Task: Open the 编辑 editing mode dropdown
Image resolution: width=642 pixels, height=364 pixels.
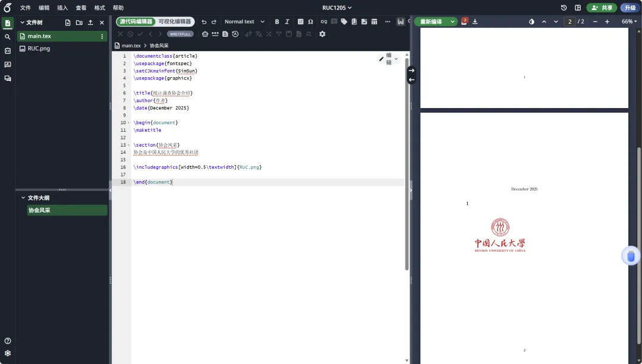Action: coord(388,59)
